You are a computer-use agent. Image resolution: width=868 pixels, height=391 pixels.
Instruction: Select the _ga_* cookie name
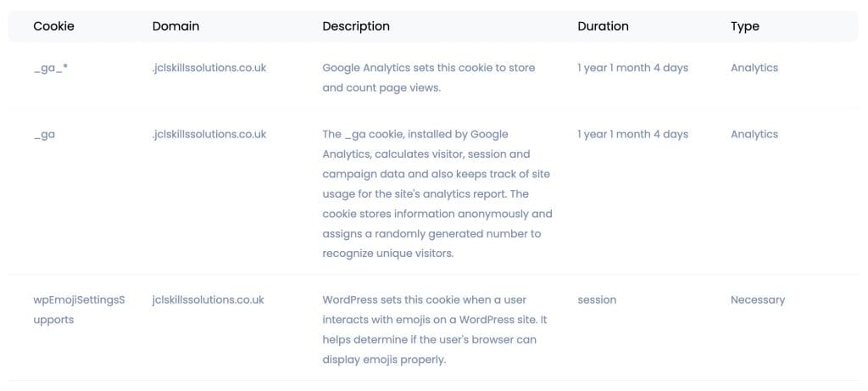coord(51,68)
